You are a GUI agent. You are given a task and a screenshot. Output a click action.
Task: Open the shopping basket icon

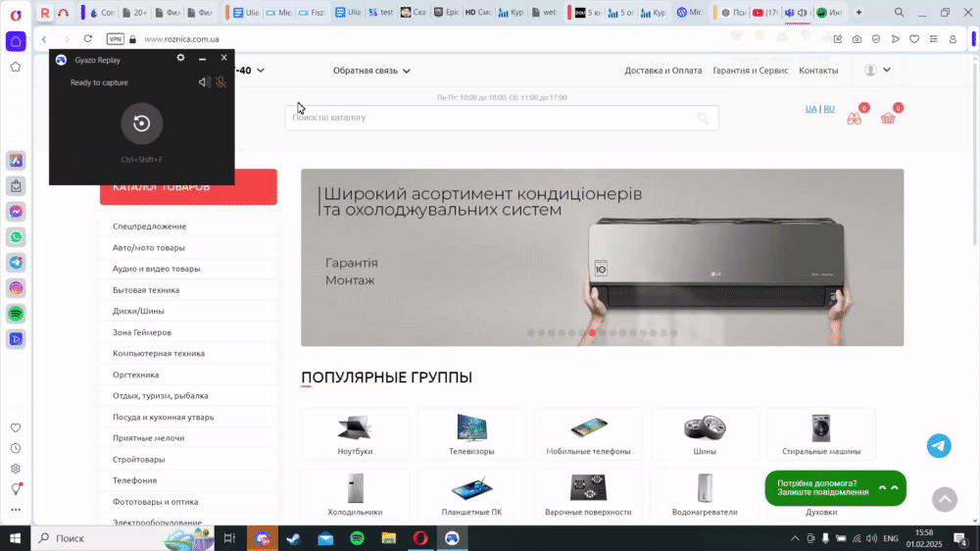pyautogui.click(x=888, y=119)
